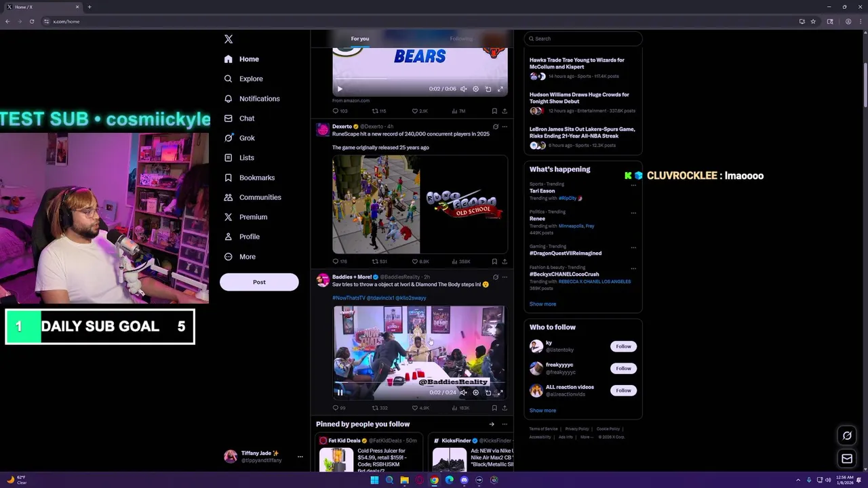Switch to the Following tab
This screenshot has width=868, height=488.
(461, 39)
